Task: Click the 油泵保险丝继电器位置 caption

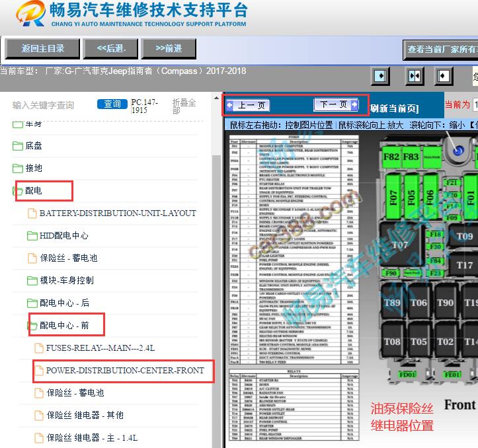Action: 402,417
